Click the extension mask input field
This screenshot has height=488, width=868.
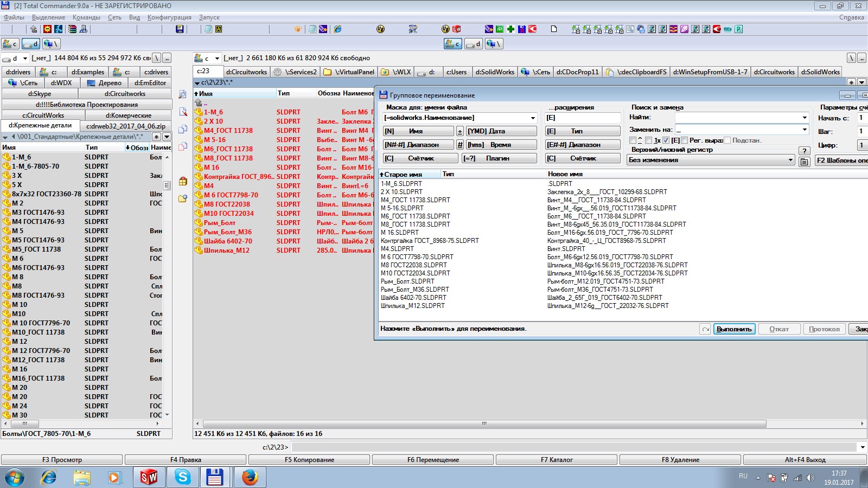pos(583,118)
